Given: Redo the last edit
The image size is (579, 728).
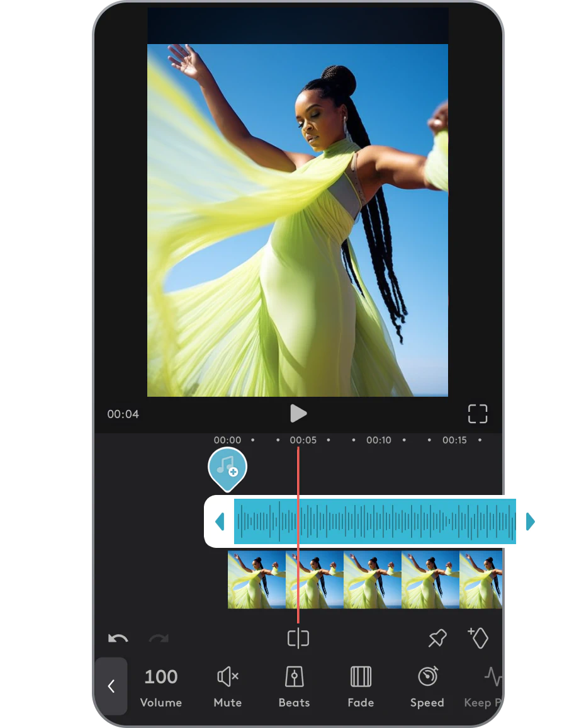Looking at the screenshot, I should [159, 638].
